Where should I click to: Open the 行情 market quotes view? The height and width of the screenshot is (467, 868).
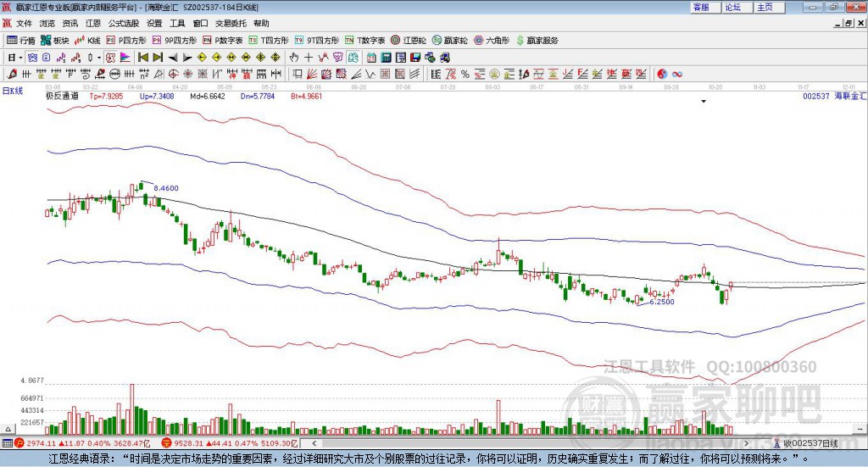click(20, 41)
